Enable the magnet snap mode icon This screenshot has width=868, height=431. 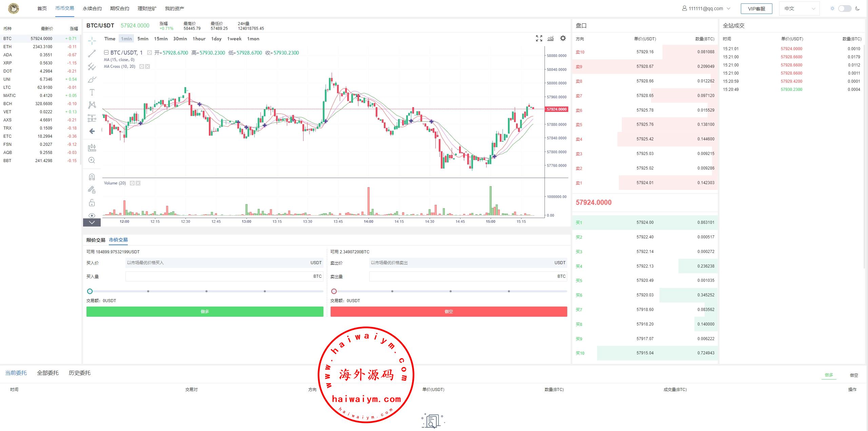tap(92, 177)
